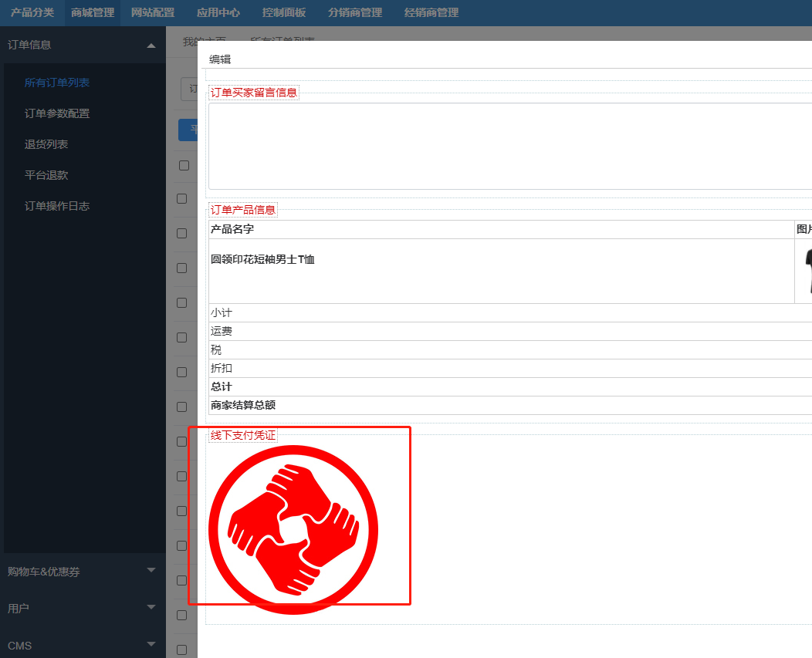The height and width of the screenshot is (658, 812).
Task: Go to 所有订单列表 in the sidebar
Action: [57, 83]
